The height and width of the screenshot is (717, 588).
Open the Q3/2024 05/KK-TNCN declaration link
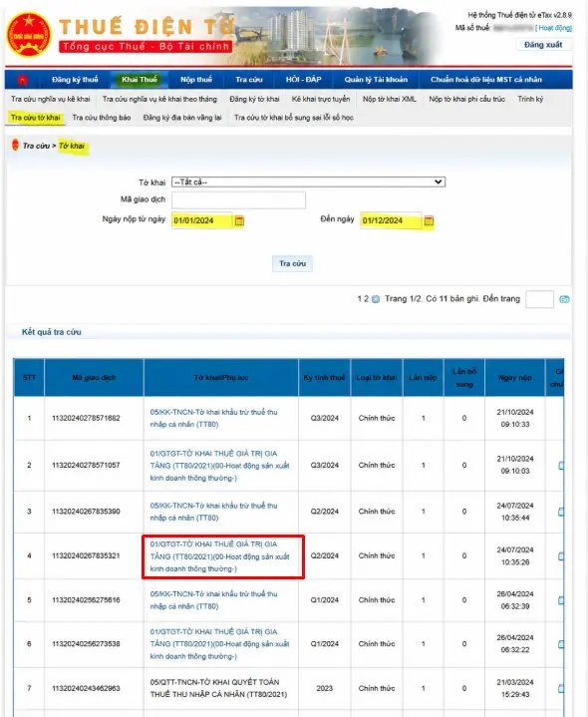[x=214, y=418]
